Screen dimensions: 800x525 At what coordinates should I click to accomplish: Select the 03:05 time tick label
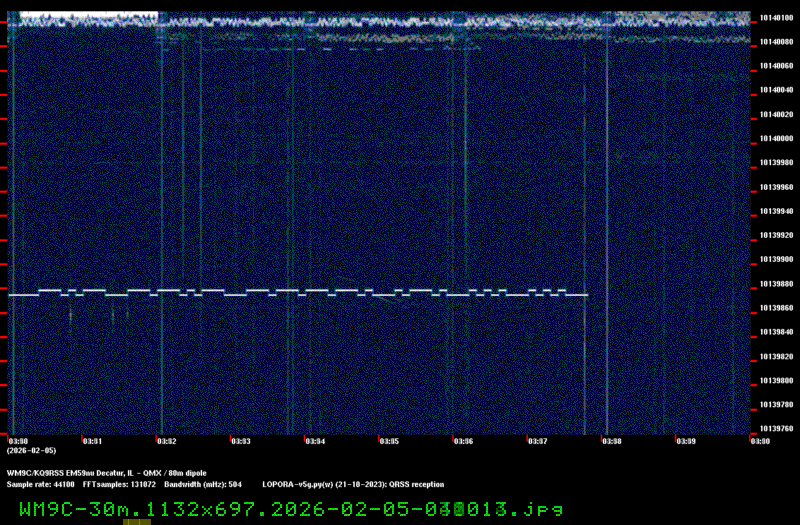click(x=388, y=440)
